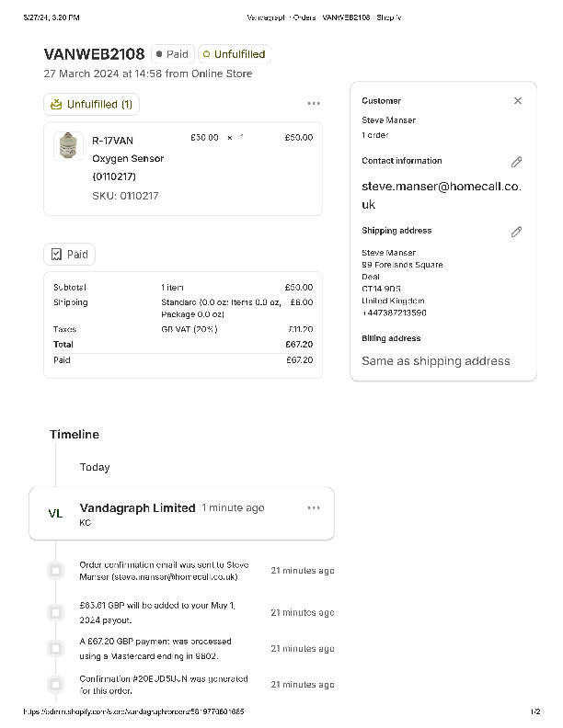The height and width of the screenshot is (728, 563).
Task: Open the three-dot menu for fulfillment card
Action: (314, 104)
